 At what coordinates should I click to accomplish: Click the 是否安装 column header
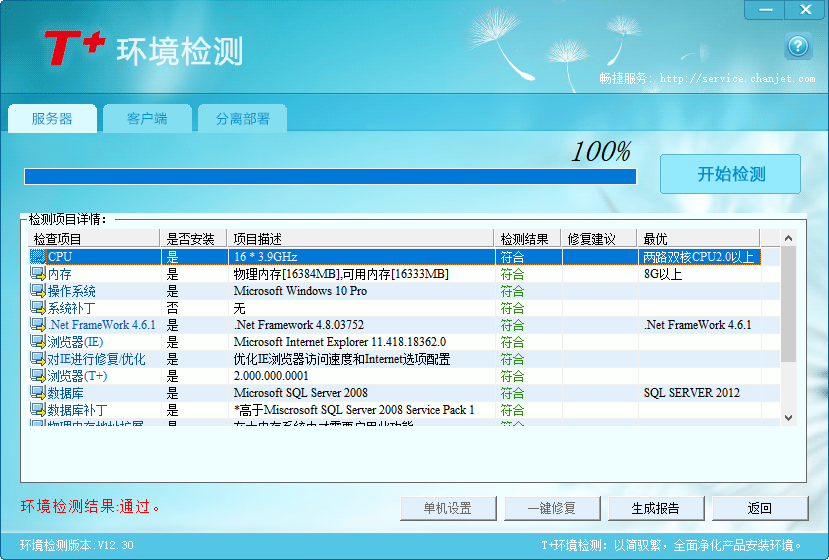[x=194, y=239]
